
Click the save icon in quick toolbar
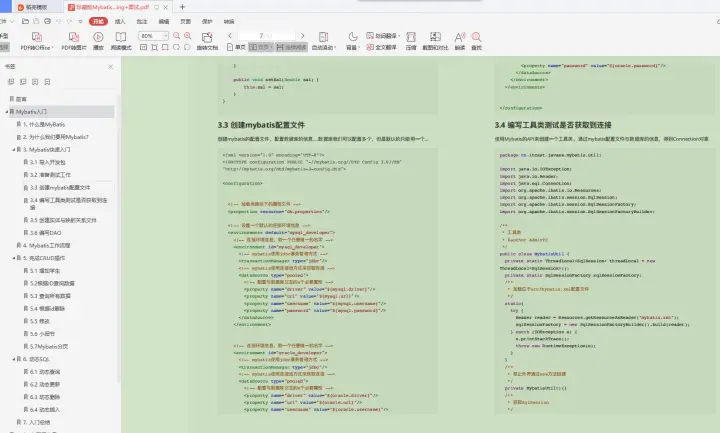[x=36, y=21]
